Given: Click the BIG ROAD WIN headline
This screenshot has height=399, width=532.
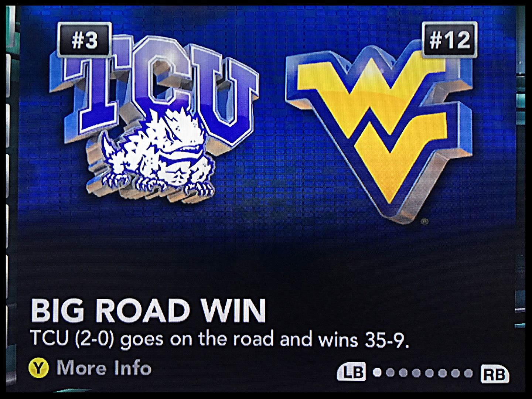Looking at the screenshot, I should coord(149,310).
